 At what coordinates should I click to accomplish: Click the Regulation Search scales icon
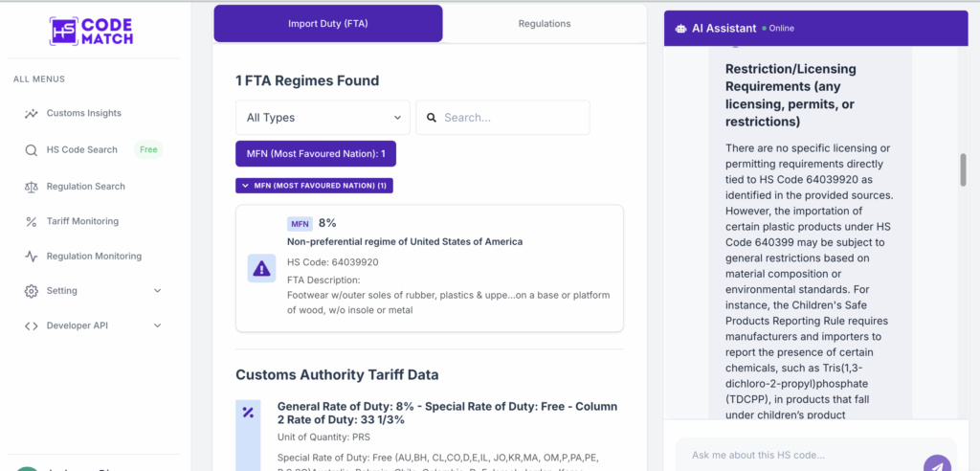[32, 187]
